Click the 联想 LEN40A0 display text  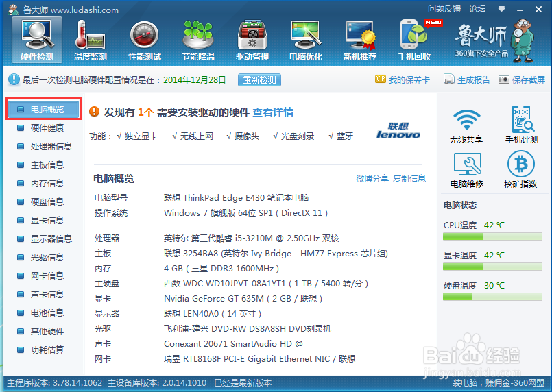click(x=213, y=313)
